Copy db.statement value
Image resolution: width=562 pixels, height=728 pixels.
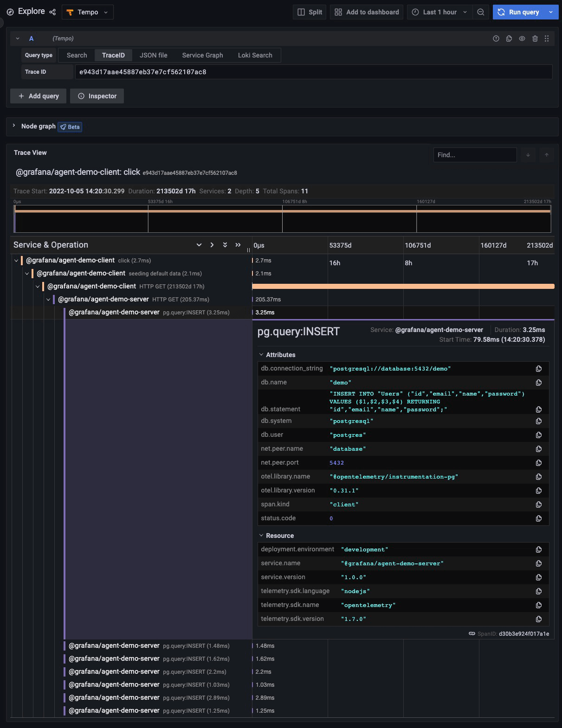click(x=539, y=409)
